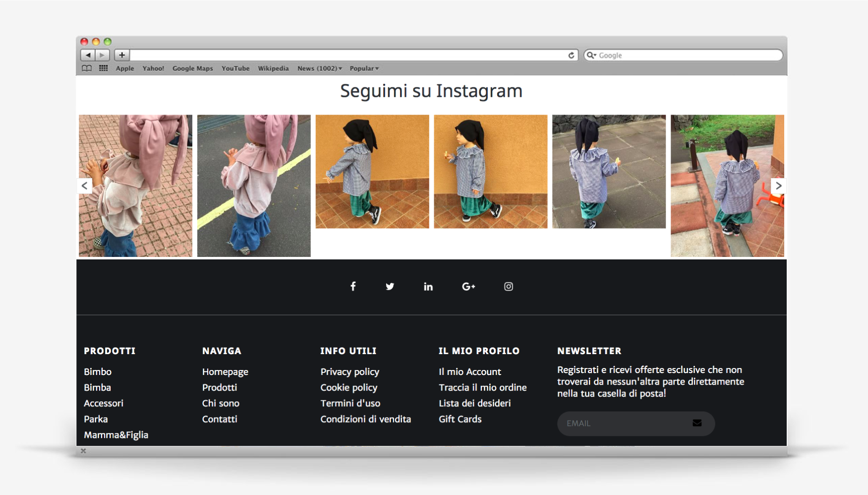Click the NEWSLETTER heading

589,351
